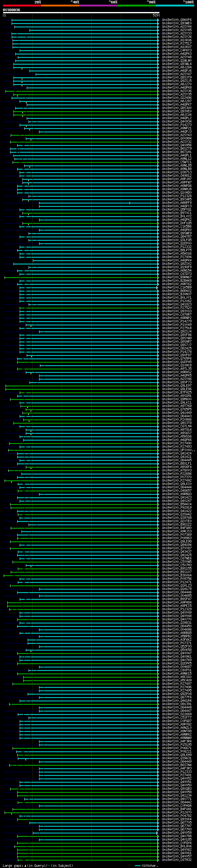Select hit UniRef100_C5YVW5
This screenshot has width=197, height=868.
[177, 562]
